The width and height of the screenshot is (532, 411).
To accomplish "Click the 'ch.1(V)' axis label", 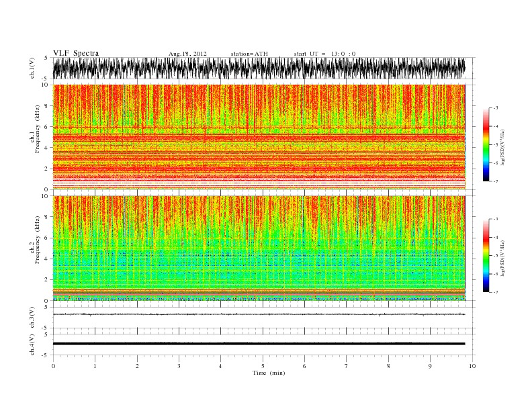I will [32, 69].
